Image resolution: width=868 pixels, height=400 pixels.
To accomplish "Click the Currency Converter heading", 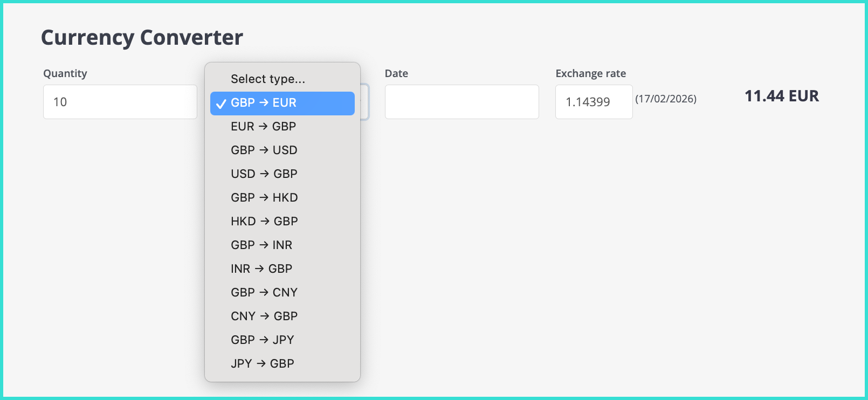I will point(142,38).
